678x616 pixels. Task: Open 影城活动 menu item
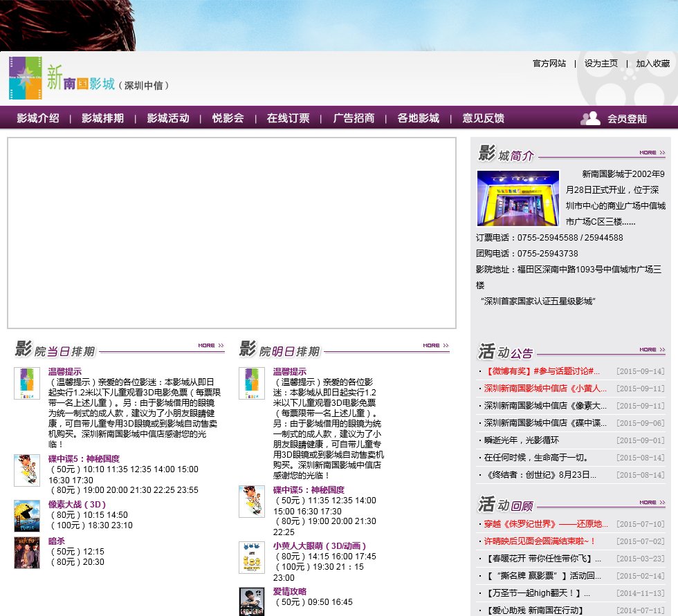(168, 118)
